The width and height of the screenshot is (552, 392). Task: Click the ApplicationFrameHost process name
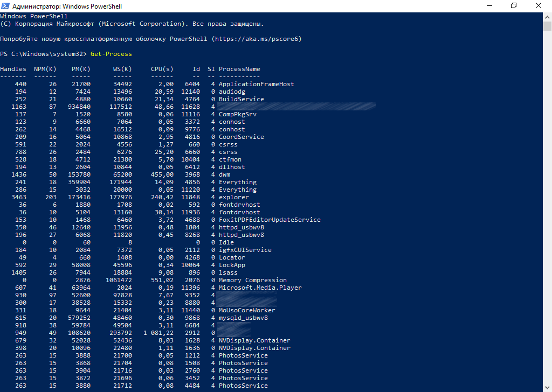click(257, 84)
